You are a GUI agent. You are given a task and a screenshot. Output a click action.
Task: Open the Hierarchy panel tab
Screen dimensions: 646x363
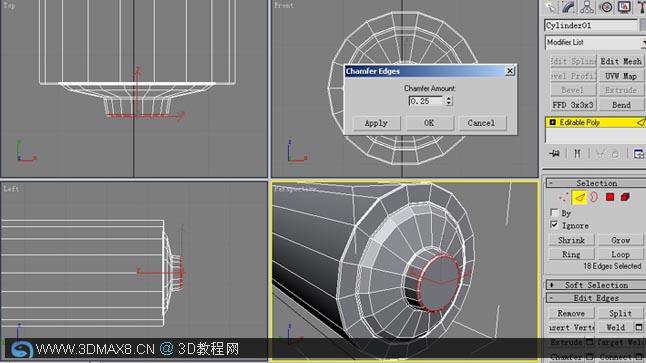[x=587, y=7]
